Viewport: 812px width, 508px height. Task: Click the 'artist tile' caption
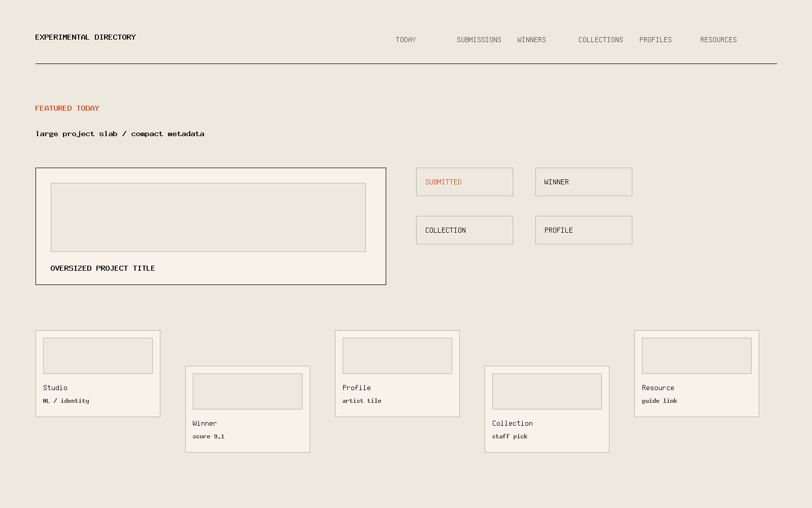362,401
